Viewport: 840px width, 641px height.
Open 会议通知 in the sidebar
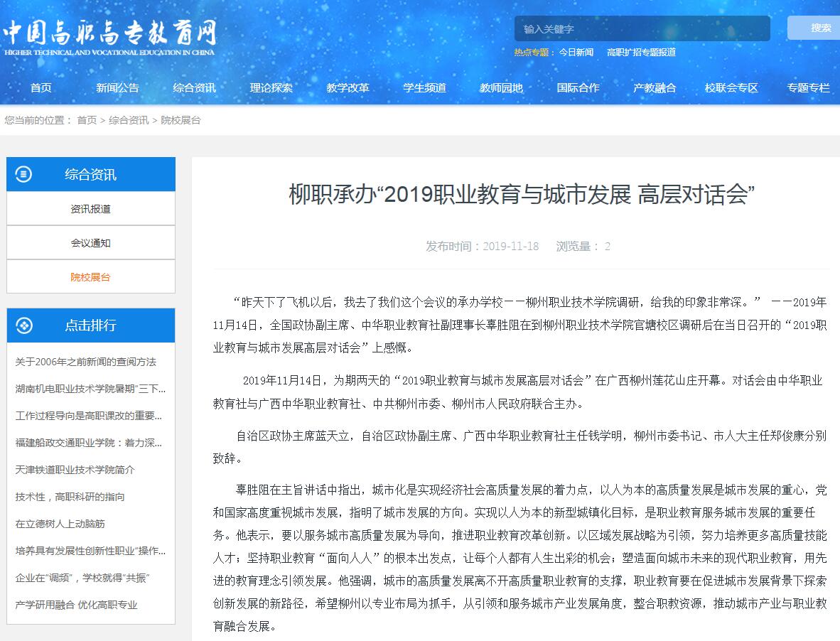[x=91, y=243]
